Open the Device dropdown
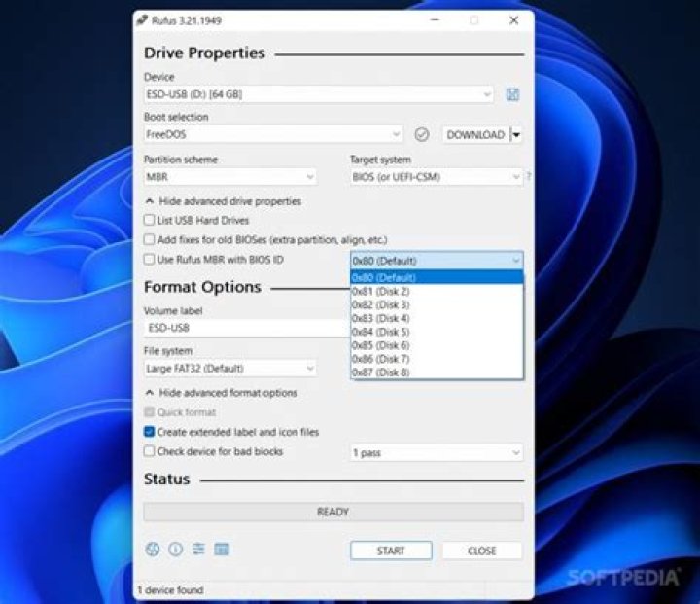The image size is (700, 604). point(318,94)
